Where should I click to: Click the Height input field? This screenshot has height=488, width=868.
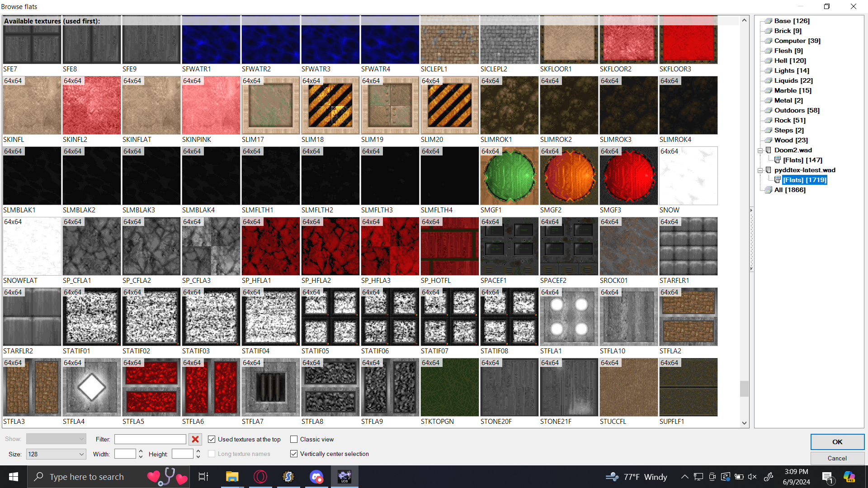[x=183, y=454]
